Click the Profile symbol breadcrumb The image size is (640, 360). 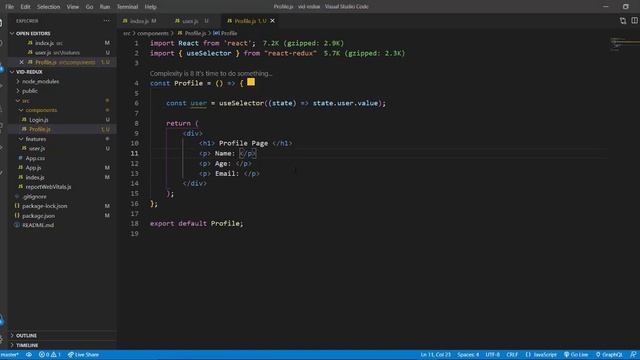point(225,33)
